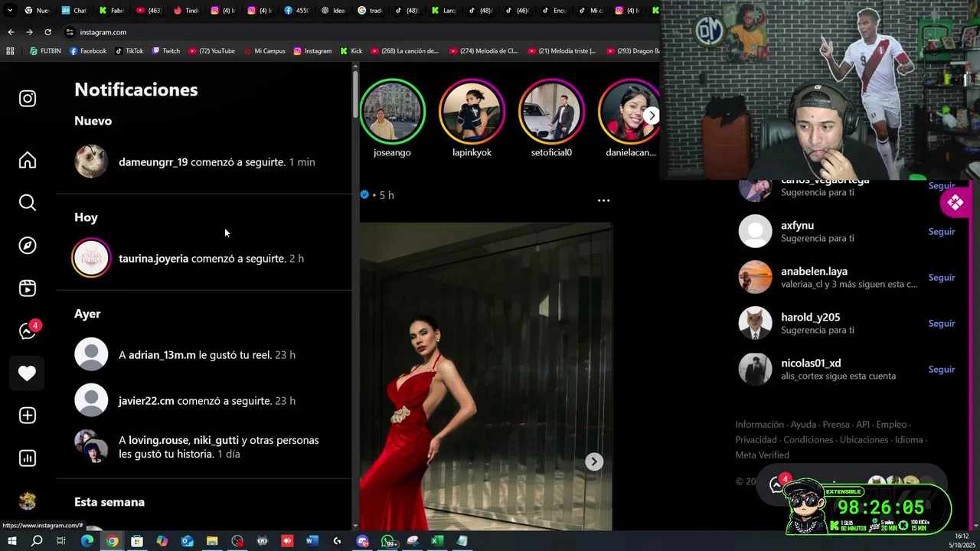Viewport: 980px width, 551px height.
Task: Open taurina.joyeria profile avatar in notifications
Action: tap(91, 258)
